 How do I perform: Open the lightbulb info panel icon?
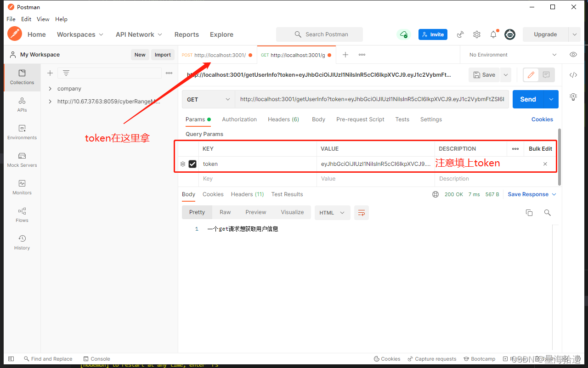573,96
